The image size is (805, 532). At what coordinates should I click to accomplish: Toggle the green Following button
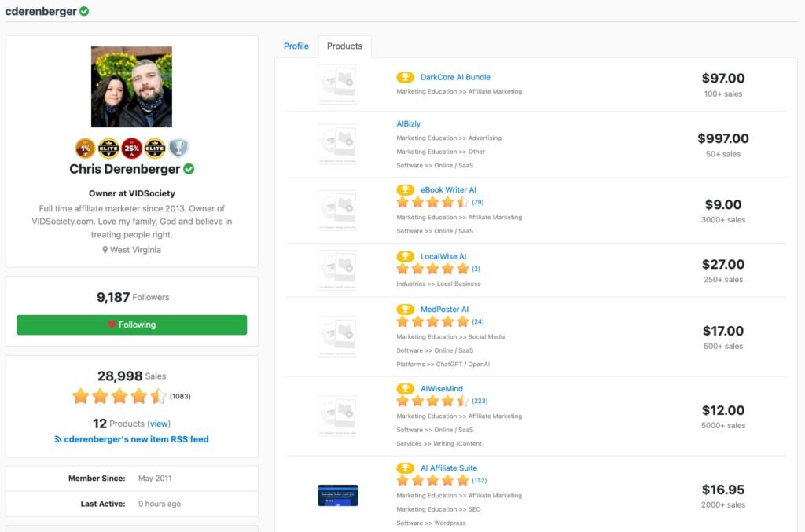131,325
